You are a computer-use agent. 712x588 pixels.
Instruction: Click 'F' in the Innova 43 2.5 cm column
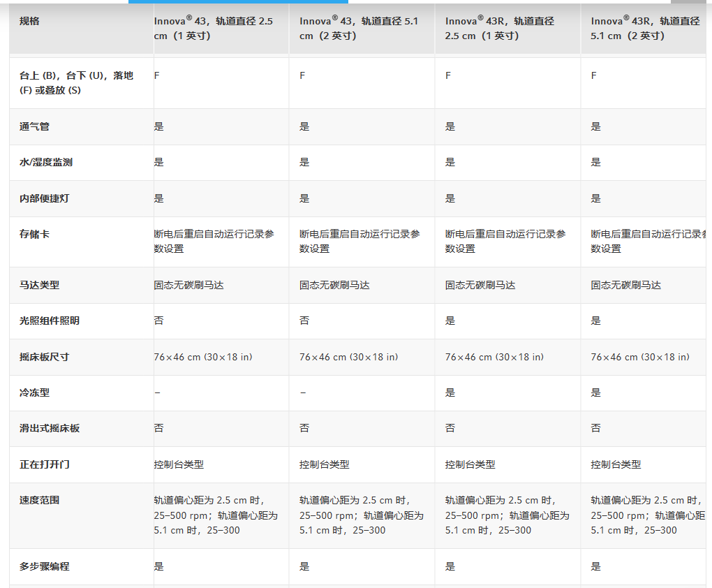click(156, 75)
